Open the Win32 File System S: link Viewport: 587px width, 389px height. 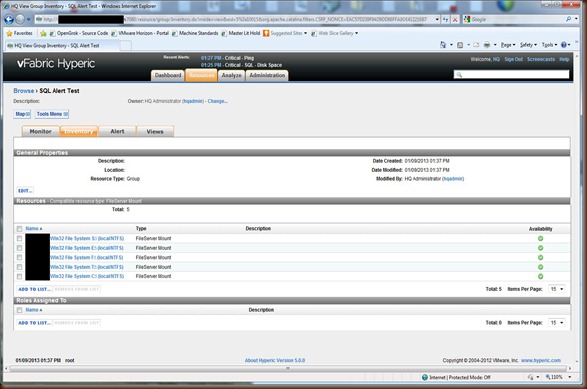click(87, 238)
